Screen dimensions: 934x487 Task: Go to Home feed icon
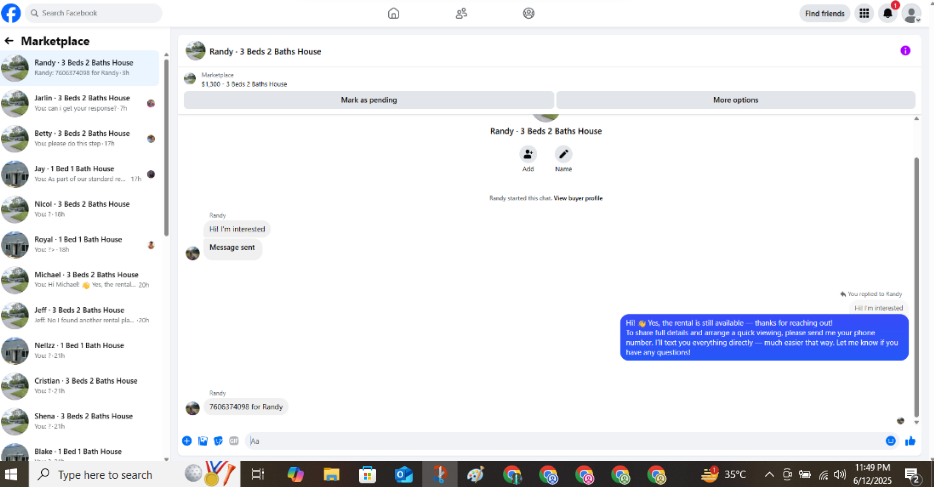(393, 13)
